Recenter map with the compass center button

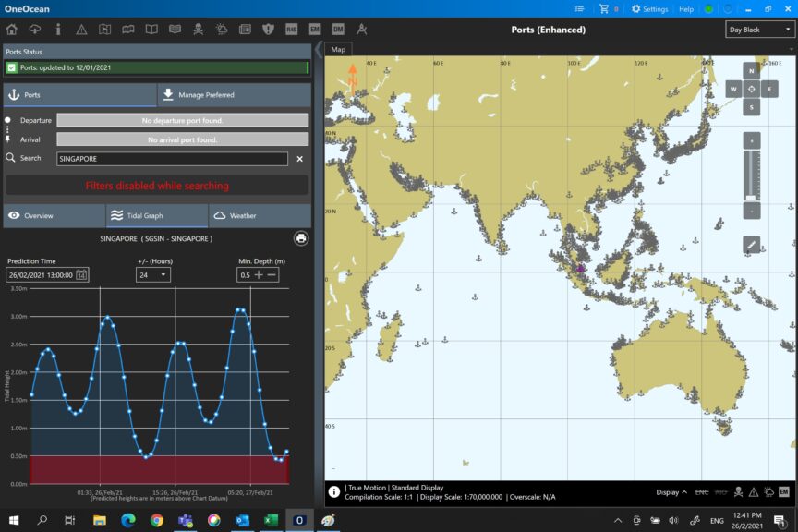751,89
